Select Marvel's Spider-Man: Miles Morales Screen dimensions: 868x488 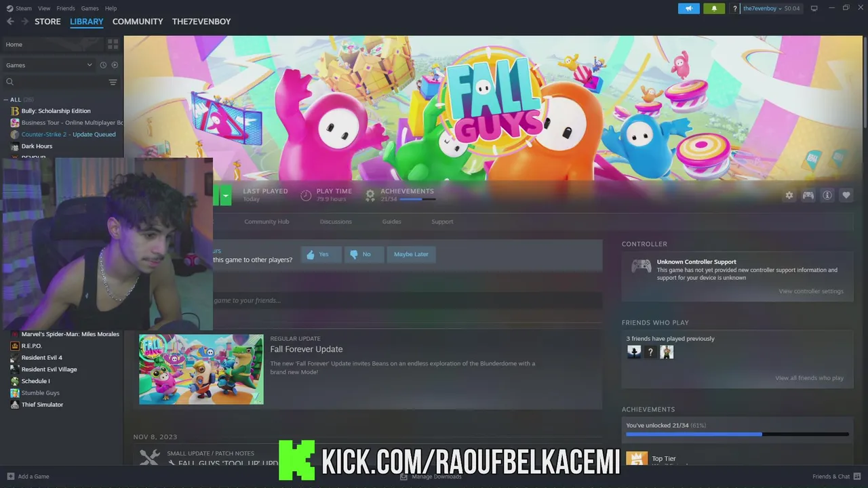[70, 334]
